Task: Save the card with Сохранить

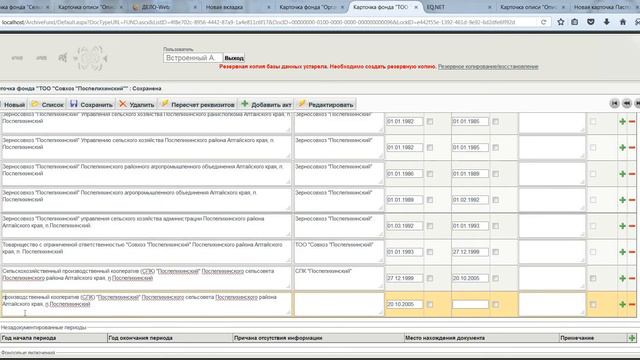Action: tap(91, 104)
